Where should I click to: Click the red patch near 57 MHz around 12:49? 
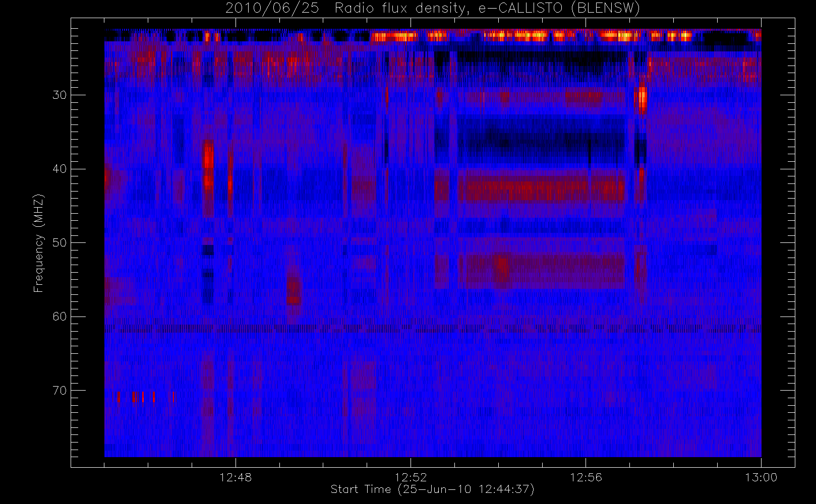pyautogui.click(x=294, y=290)
